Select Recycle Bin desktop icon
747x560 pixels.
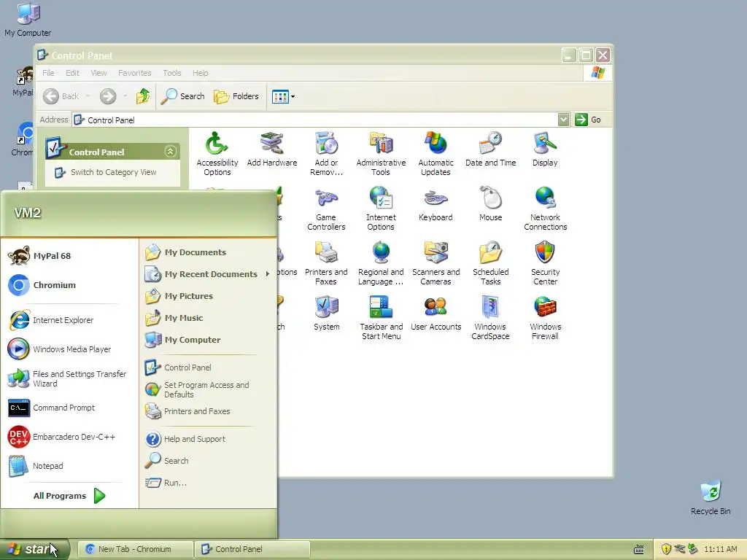coord(711,498)
